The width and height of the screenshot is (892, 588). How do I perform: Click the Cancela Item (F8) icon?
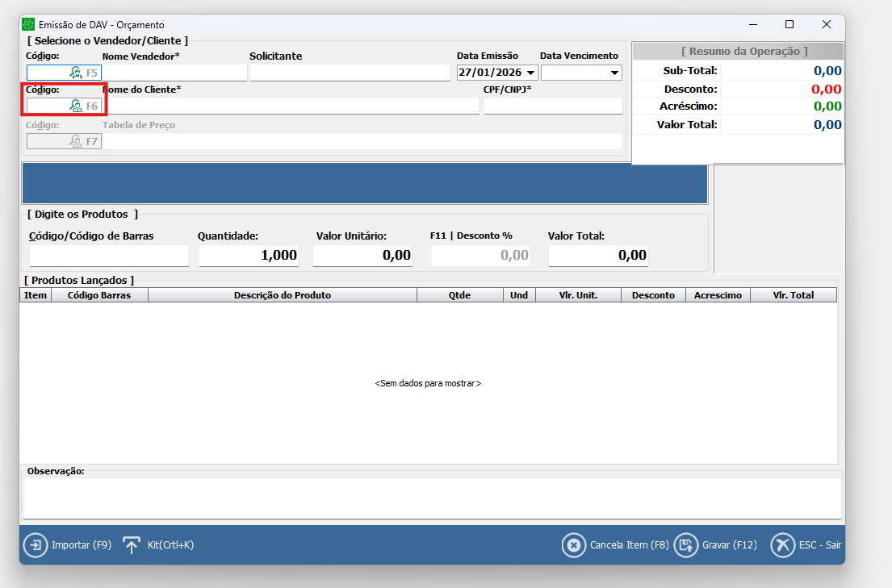click(x=573, y=545)
